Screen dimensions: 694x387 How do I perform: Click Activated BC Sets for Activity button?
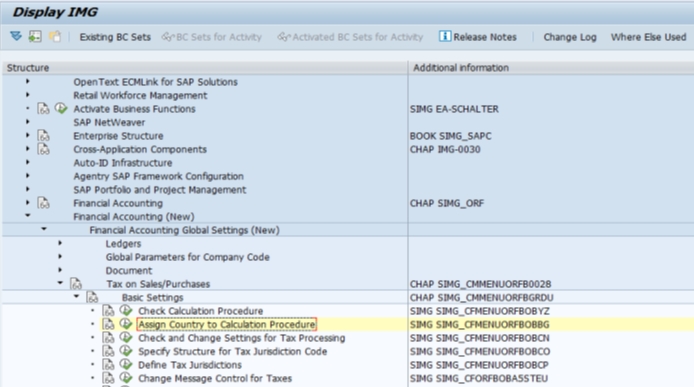tap(350, 37)
